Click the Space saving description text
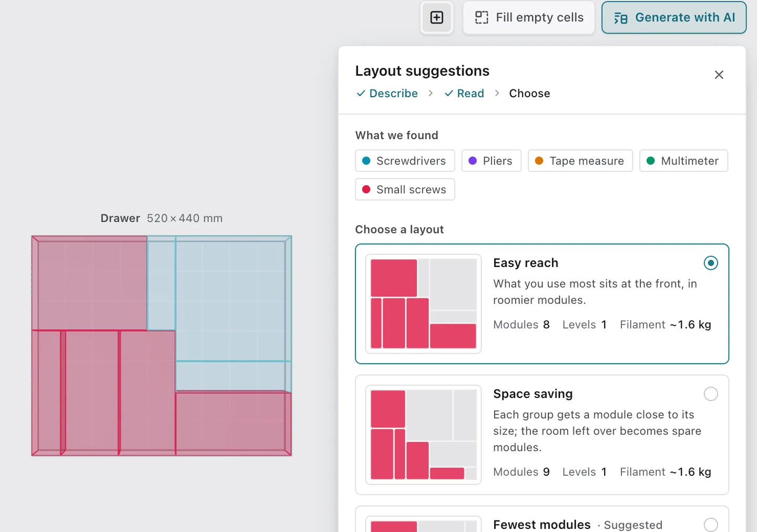The image size is (757, 532). [597, 431]
